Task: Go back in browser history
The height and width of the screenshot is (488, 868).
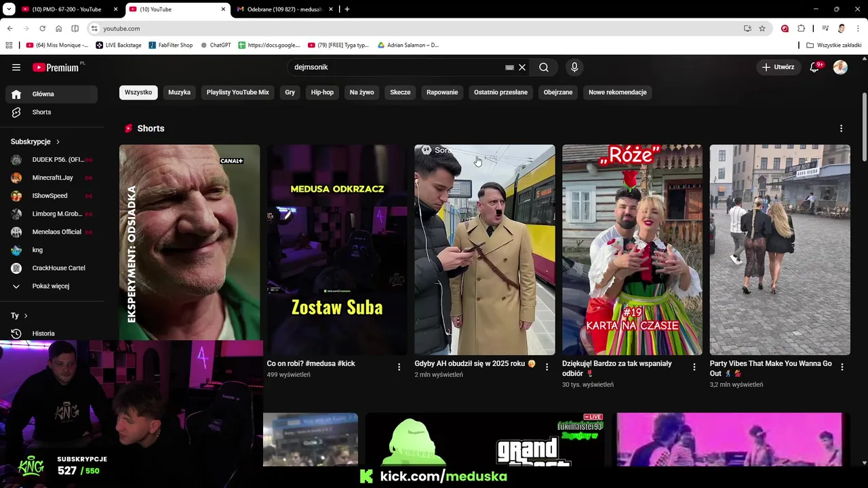Action: (x=9, y=28)
